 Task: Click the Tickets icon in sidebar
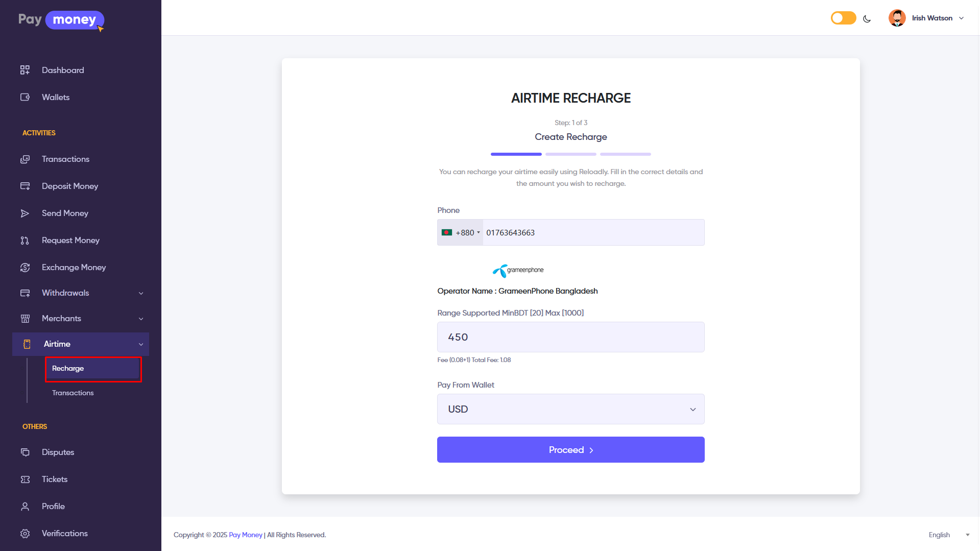tap(25, 479)
